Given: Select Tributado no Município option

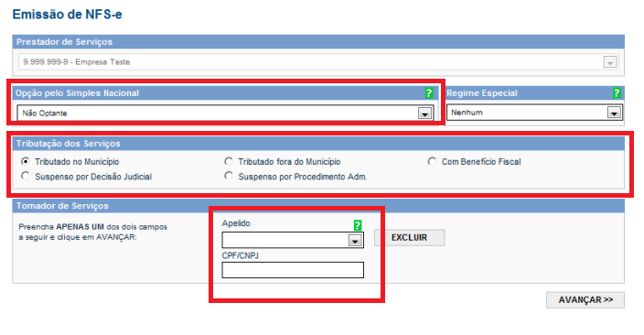Looking at the screenshot, I should 26,161.
